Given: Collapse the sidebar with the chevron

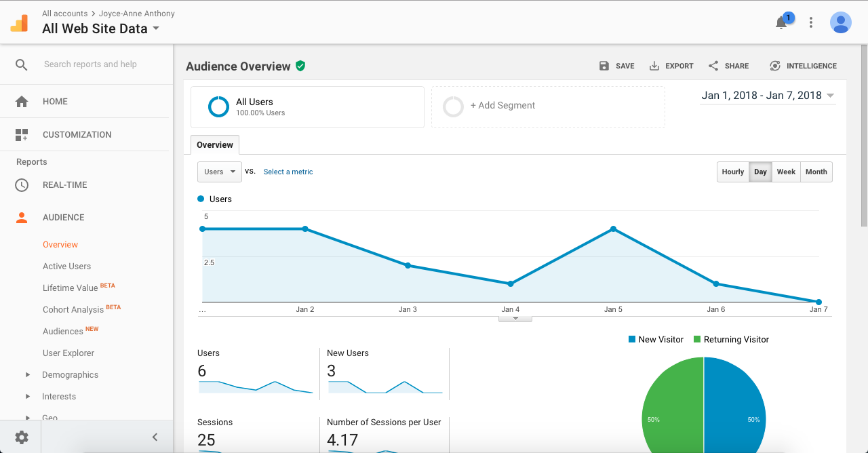Looking at the screenshot, I should (x=155, y=437).
